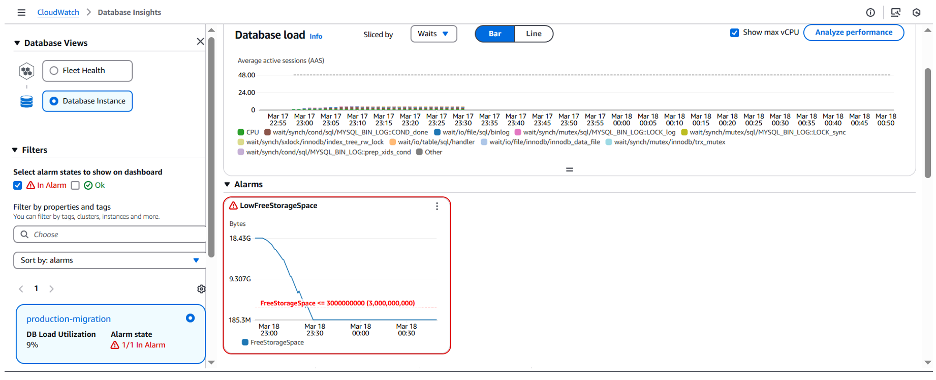Go to the previous page of instances
936x380 pixels.
[x=21, y=289]
